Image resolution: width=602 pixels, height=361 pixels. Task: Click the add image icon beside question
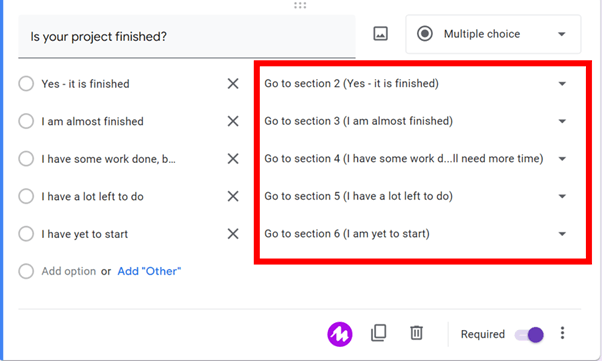pyautogui.click(x=380, y=34)
